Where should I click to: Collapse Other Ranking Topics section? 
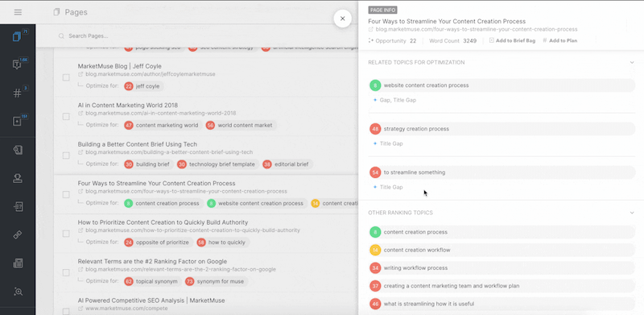click(632, 213)
